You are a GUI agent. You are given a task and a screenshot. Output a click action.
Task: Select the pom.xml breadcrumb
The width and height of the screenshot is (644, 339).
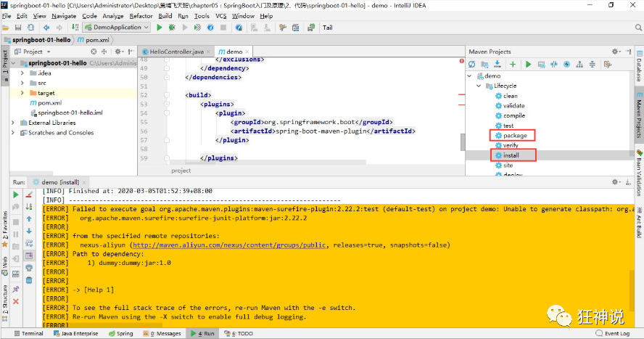pos(94,40)
